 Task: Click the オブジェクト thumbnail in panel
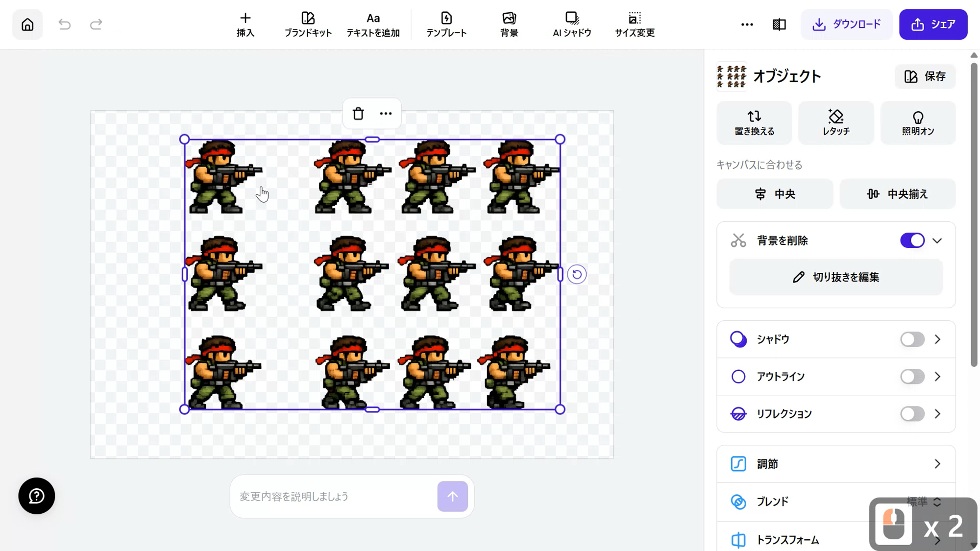click(x=732, y=76)
